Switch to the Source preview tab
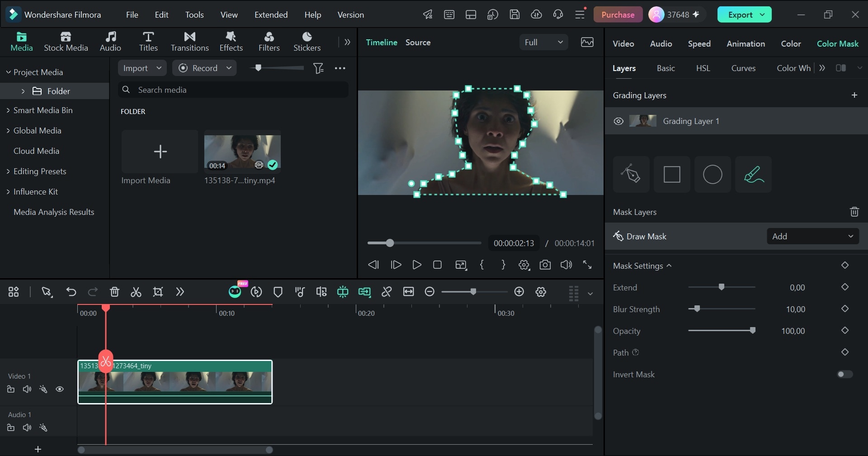This screenshot has width=868, height=456. pyautogui.click(x=418, y=43)
